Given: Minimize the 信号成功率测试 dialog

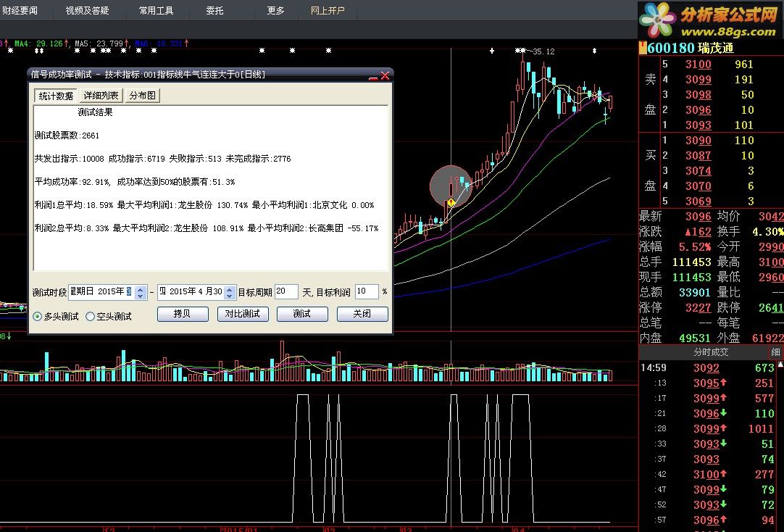Looking at the screenshot, I should tap(373, 77).
